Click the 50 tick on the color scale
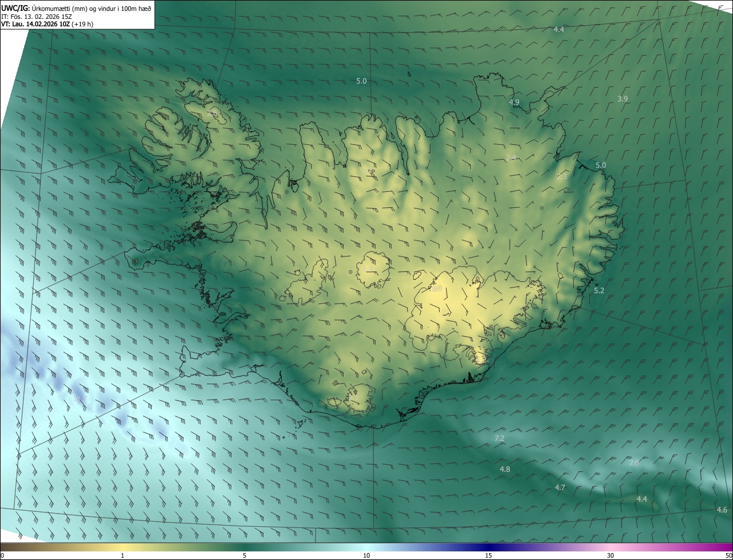 pos(728,556)
